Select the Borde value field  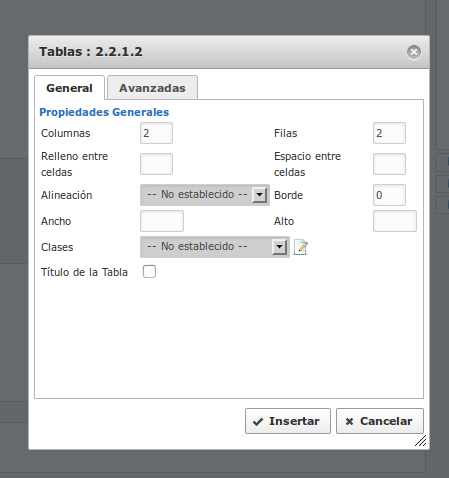(389, 195)
